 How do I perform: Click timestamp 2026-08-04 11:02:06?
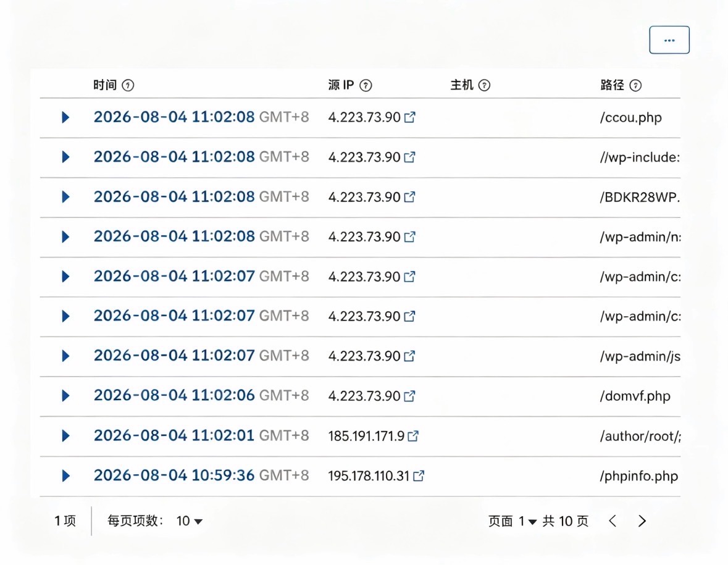point(174,396)
